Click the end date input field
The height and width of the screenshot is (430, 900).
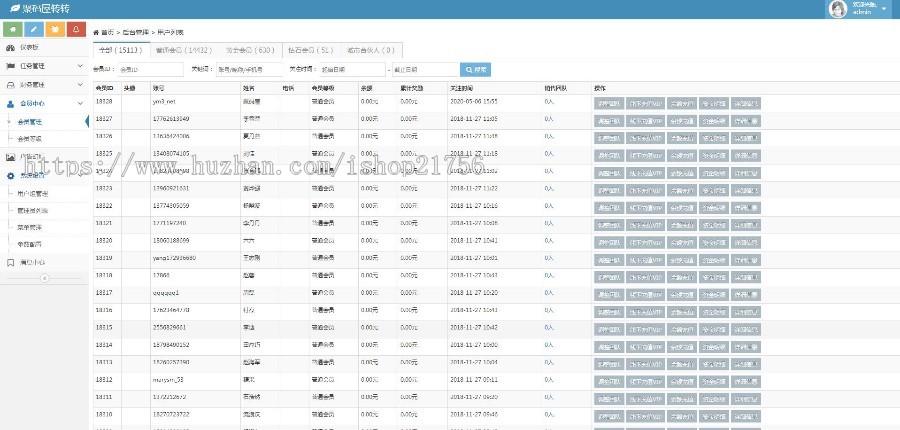[x=425, y=69]
